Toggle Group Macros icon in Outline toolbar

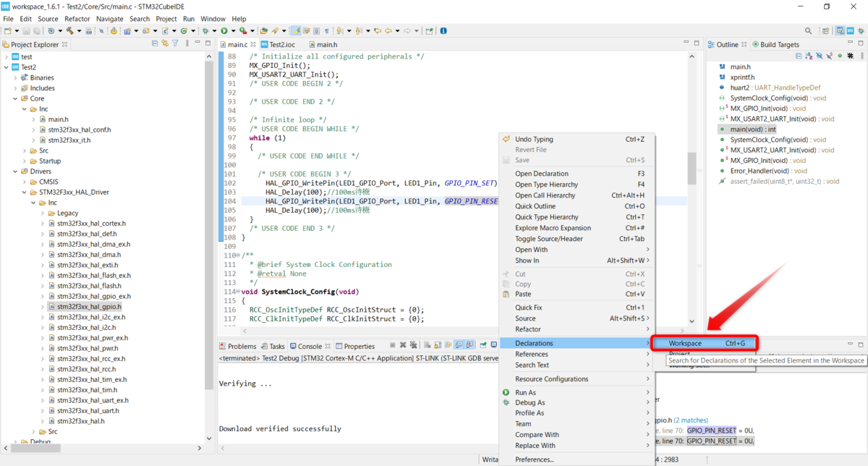coord(851,56)
